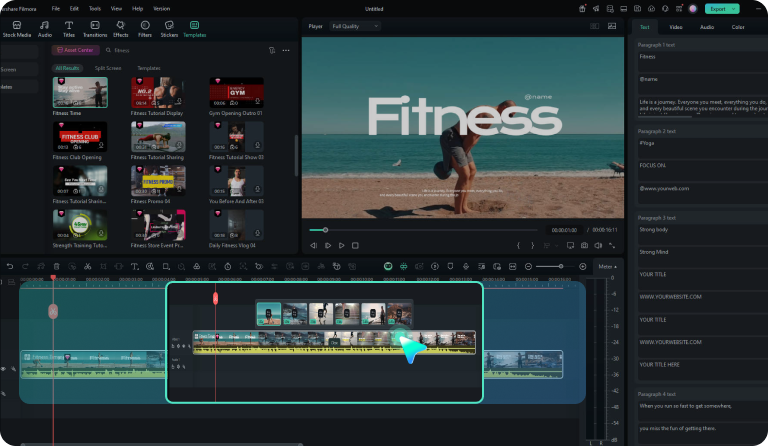Click the support headset icon in title bar
This screenshot has width=768, height=446.
tap(665, 9)
